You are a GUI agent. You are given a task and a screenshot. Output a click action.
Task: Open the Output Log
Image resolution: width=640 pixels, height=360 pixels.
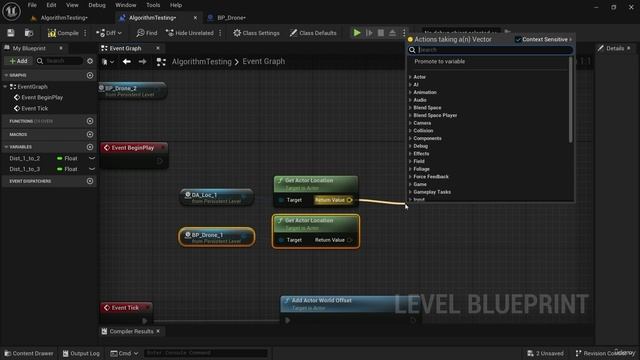(81, 353)
